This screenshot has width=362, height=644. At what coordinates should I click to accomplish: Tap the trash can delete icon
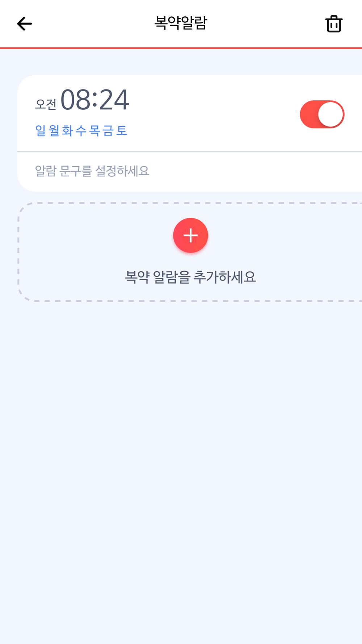pos(334,24)
